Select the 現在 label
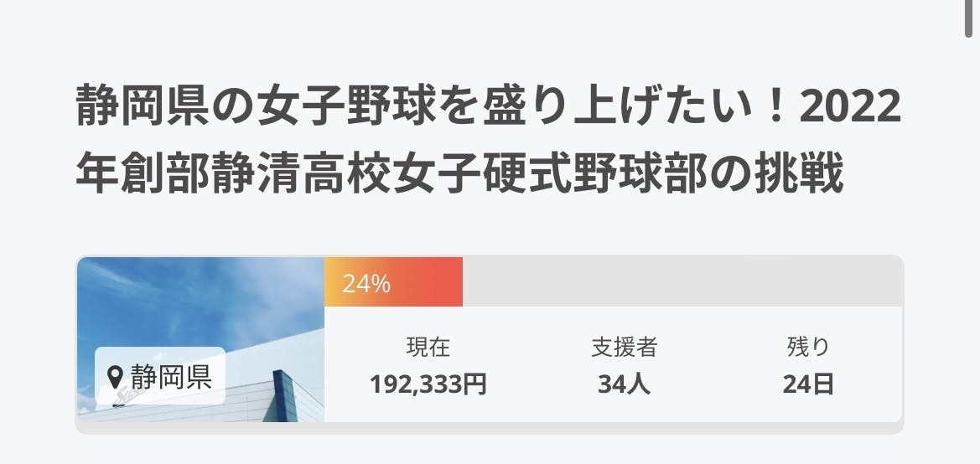This screenshot has width=980, height=464. point(428,347)
